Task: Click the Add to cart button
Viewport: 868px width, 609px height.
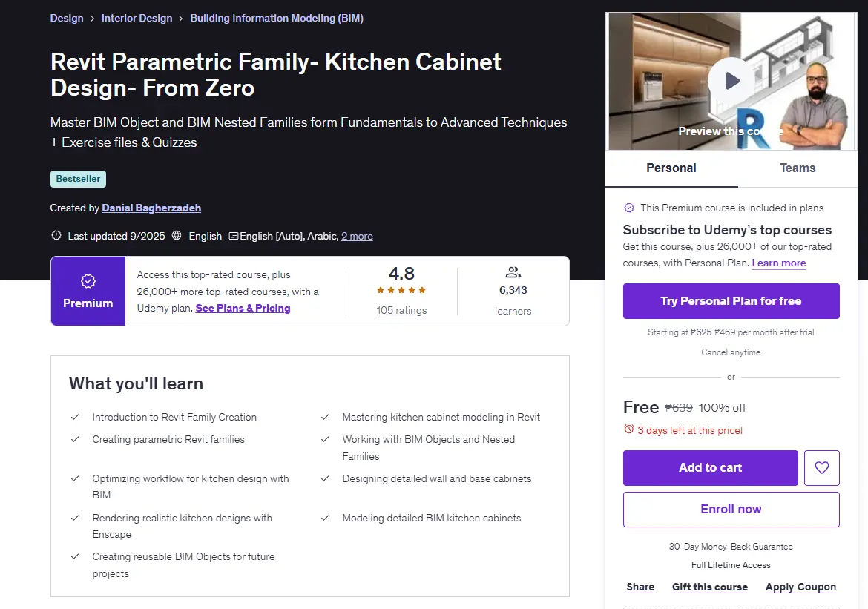Action: point(710,468)
